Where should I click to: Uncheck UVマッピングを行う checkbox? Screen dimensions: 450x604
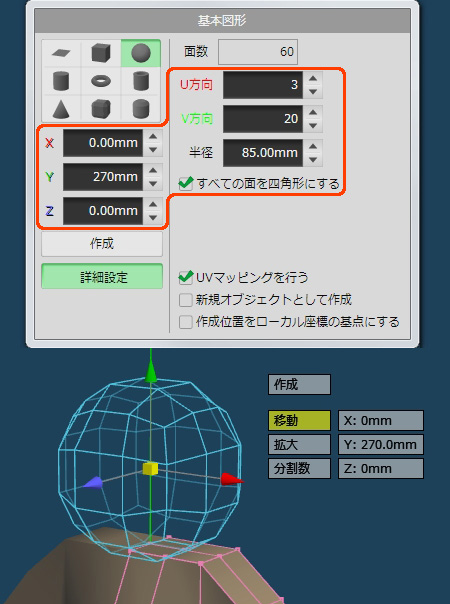[186, 277]
